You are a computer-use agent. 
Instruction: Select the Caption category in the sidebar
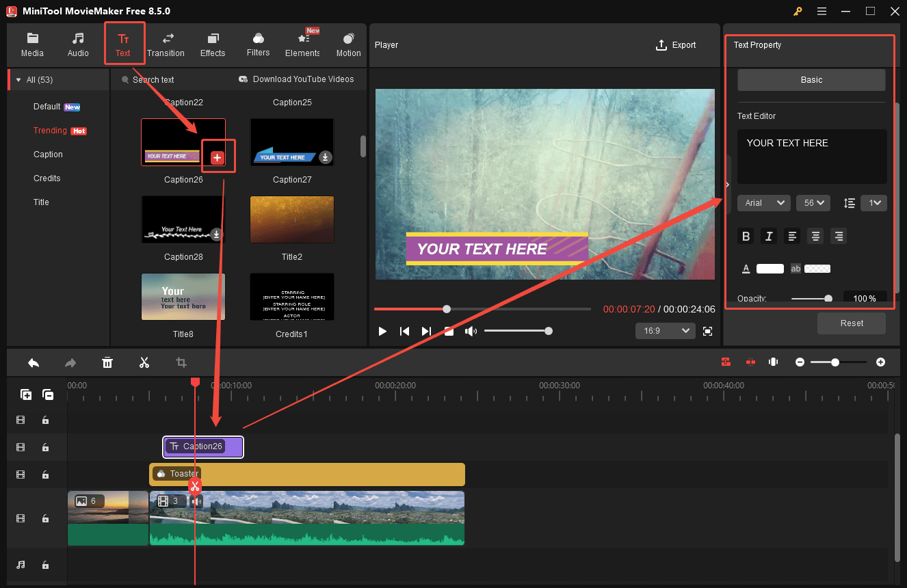(x=48, y=154)
